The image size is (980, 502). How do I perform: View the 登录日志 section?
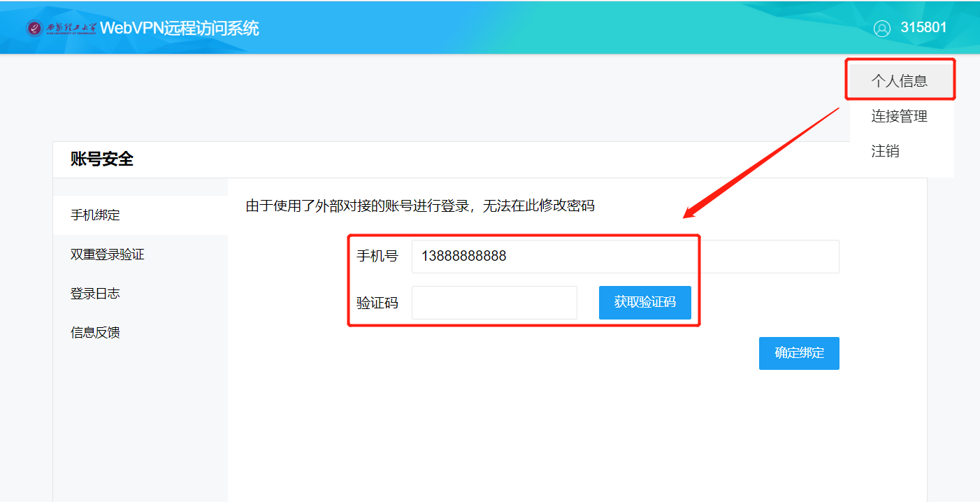pos(96,293)
